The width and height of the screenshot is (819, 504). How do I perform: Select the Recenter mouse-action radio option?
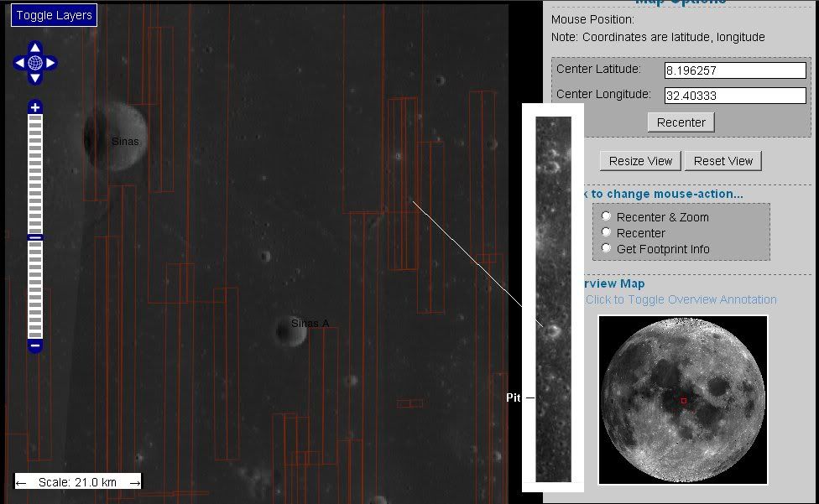[x=606, y=232]
